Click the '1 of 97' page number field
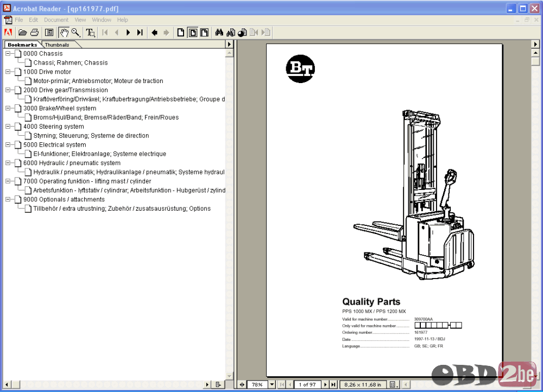 click(x=307, y=384)
